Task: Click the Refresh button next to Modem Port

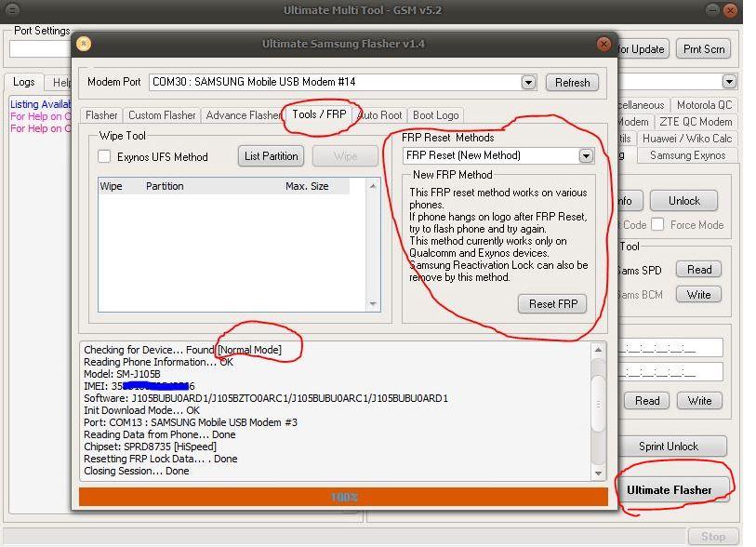Action: coord(572,83)
